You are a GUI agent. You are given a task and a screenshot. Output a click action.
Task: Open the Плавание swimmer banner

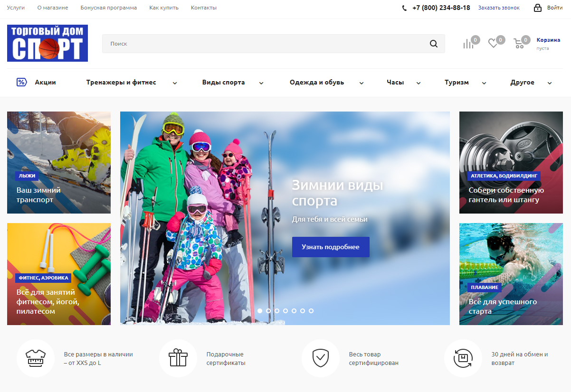(511, 274)
